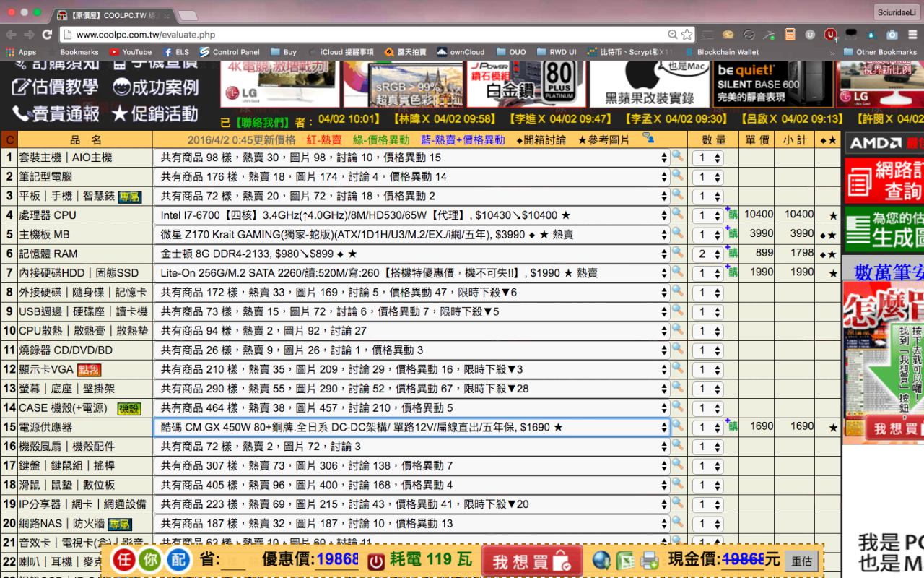
Task: Open the 主機板 MB product dropdown
Action: tap(411, 235)
